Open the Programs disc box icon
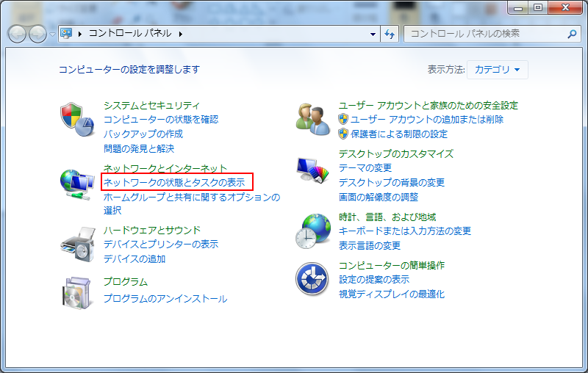 [x=76, y=293]
